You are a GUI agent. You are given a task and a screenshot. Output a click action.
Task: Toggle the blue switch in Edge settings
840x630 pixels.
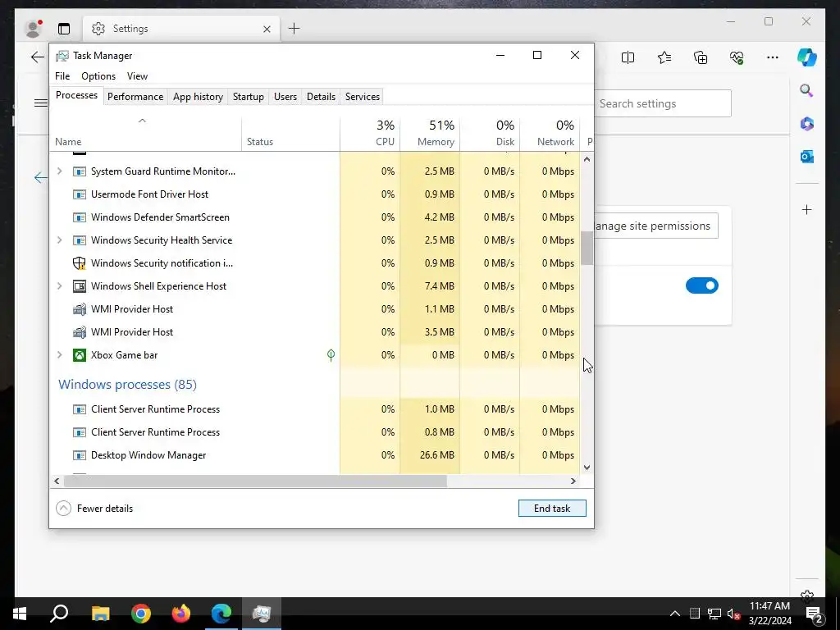coord(702,285)
